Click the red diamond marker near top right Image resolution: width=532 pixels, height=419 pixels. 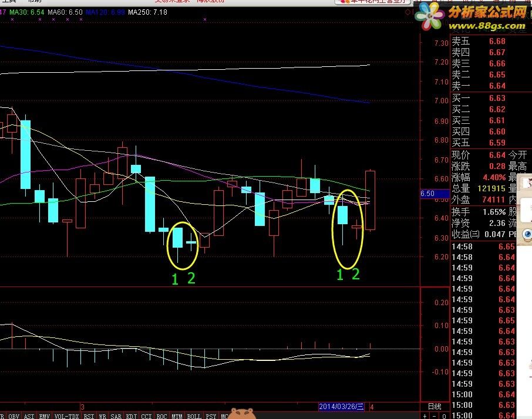click(x=408, y=12)
